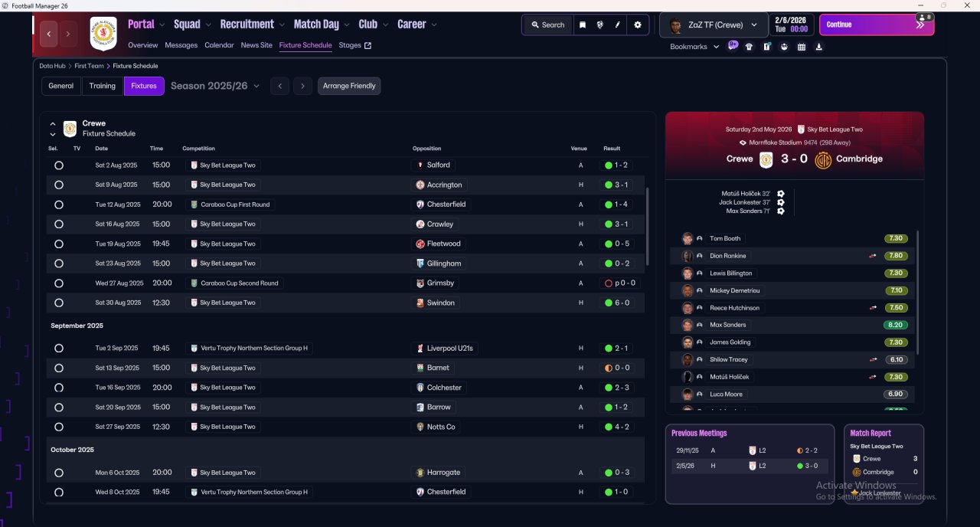Open the Data Hub breadcrumb link

(x=53, y=66)
